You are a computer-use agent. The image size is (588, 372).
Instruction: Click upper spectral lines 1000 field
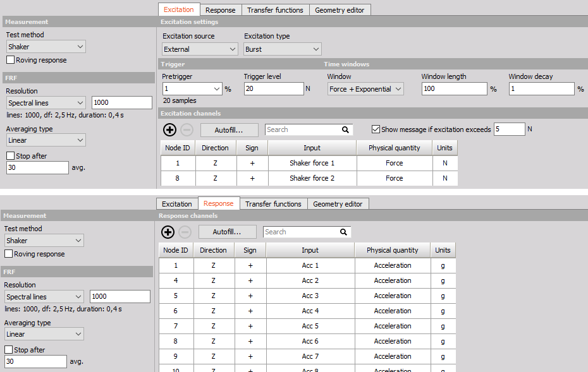tap(122, 103)
